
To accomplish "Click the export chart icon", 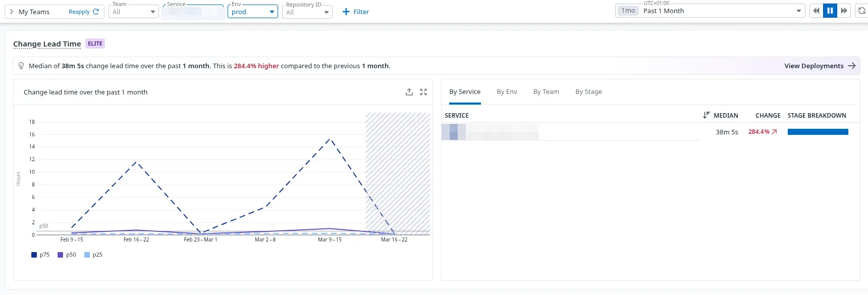I will (x=409, y=92).
